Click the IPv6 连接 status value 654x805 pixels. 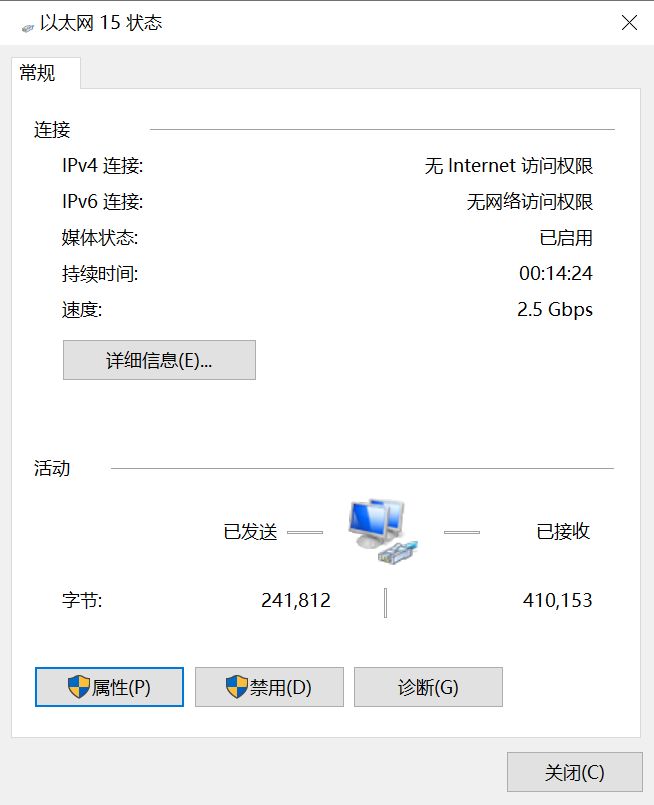click(530, 202)
